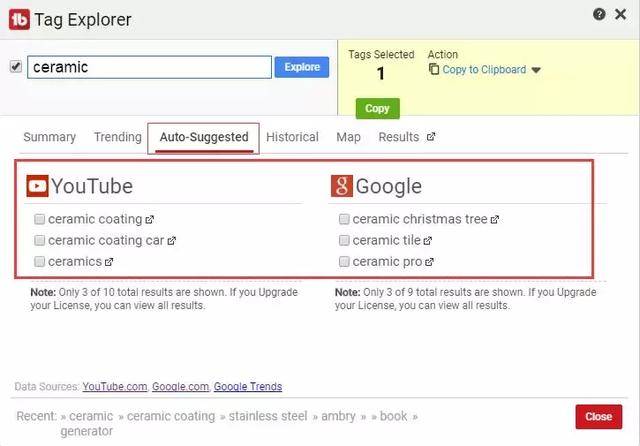Open external link icon beside ceramic christmas tree
The image size is (640, 446).
click(495, 220)
